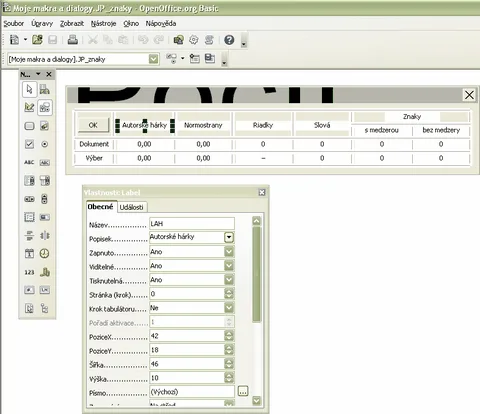Open the Zapnuto dropdown
Viewport: 480px width, 414px height.
pos(229,252)
